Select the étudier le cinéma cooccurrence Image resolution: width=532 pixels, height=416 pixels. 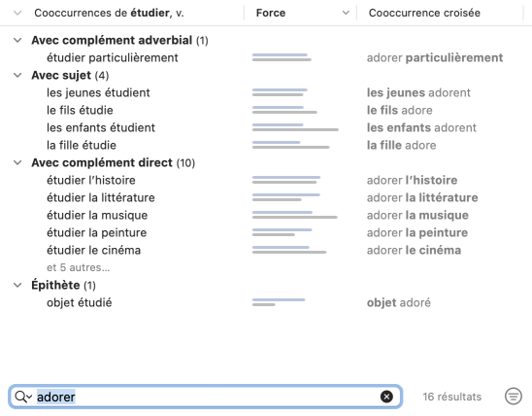(93, 250)
